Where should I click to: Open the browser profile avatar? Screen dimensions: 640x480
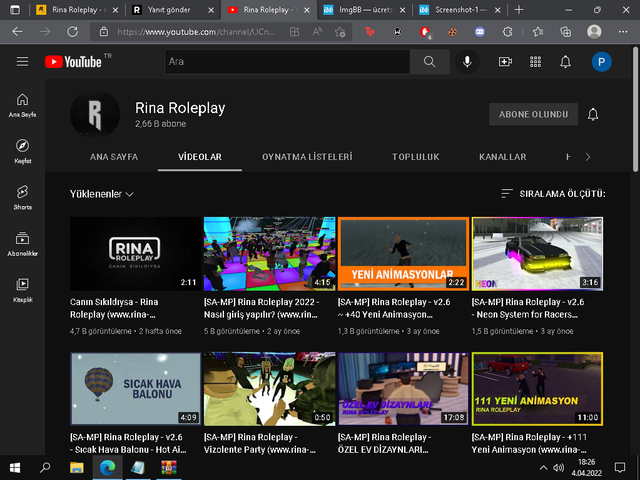click(594, 31)
